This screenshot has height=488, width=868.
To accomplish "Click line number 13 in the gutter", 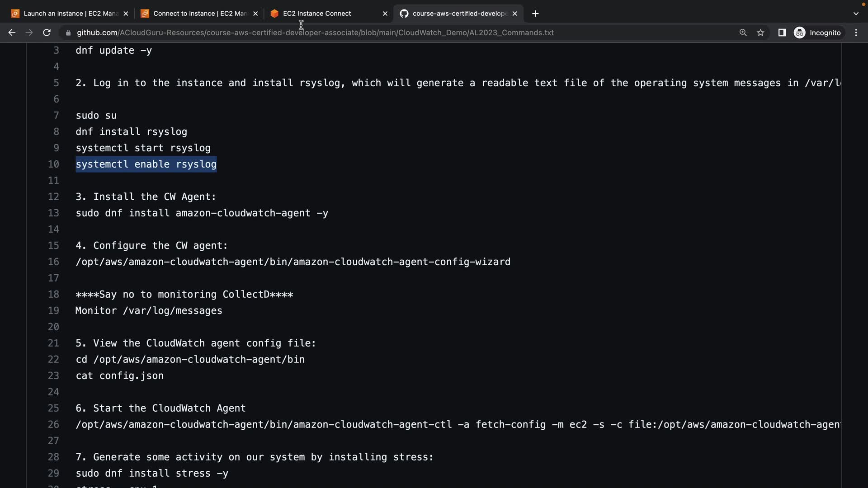I will pos(53,213).
